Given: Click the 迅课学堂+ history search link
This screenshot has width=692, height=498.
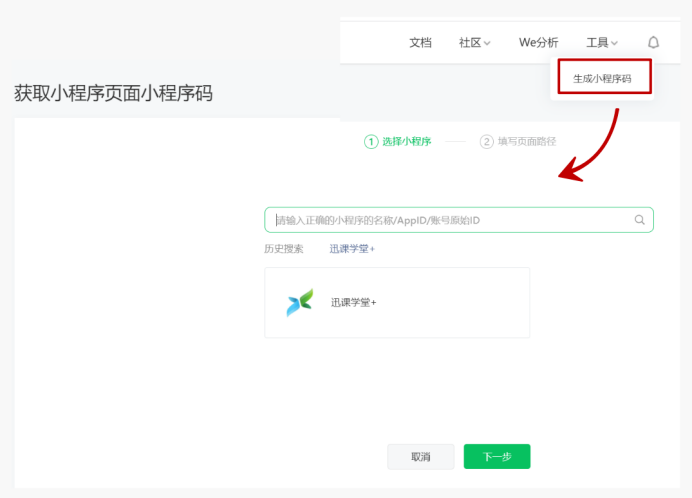Looking at the screenshot, I should click(352, 249).
